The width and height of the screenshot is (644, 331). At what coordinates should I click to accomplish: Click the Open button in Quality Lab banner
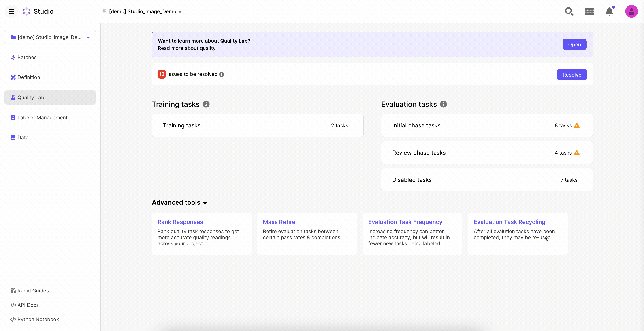[x=574, y=45]
